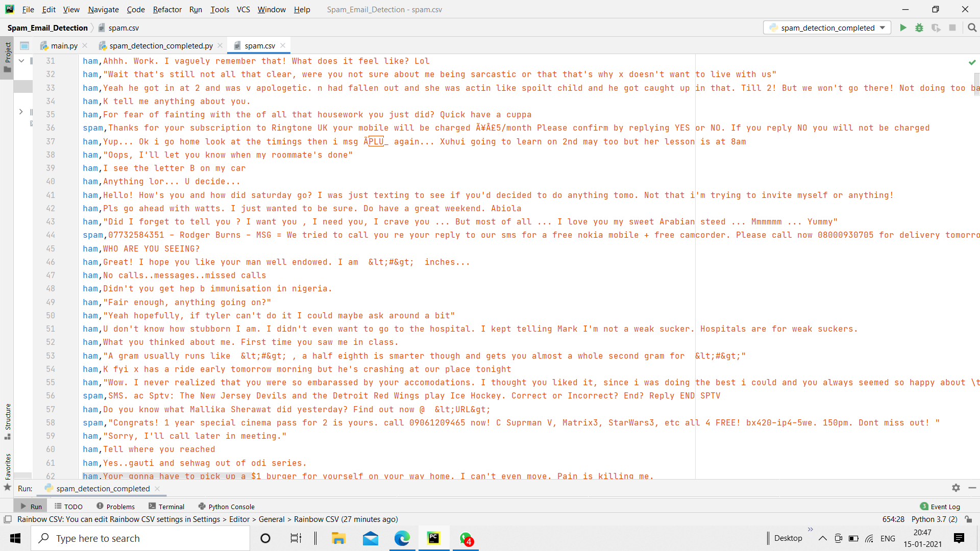Click the Windows search box
This screenshot has height=551, width=980.
coord(140,538)
